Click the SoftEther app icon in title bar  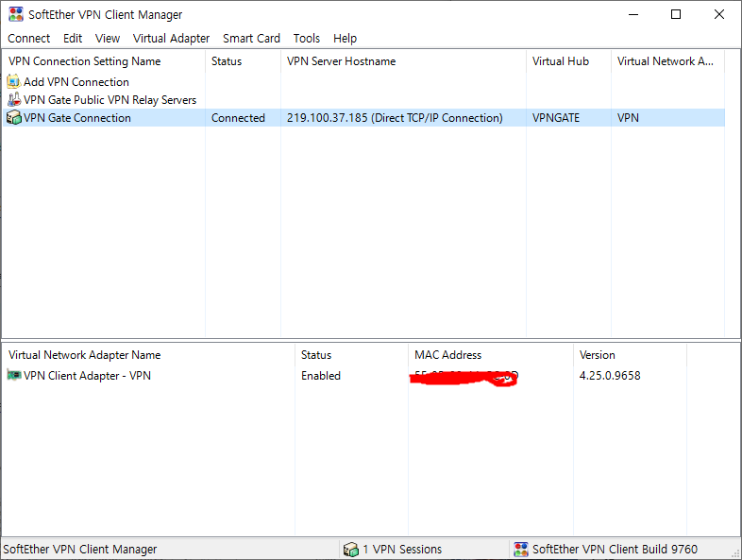(x=16, y=14)
